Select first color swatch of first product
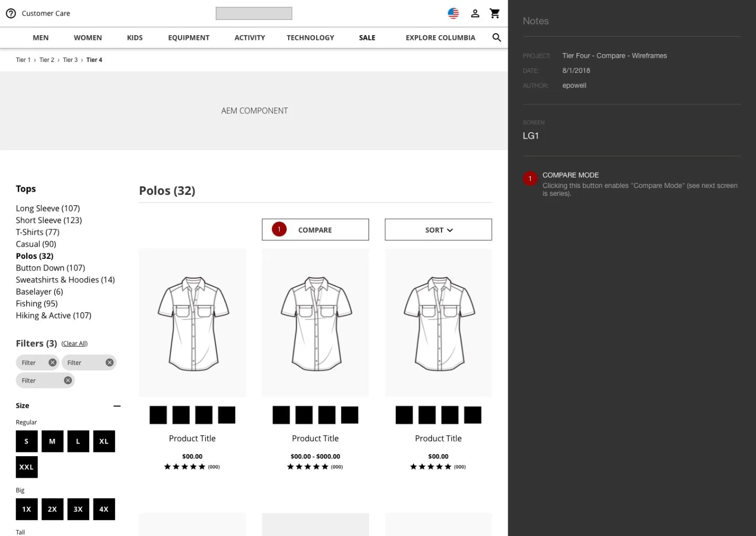This screenshot has height=536, width=756. coord(158,415)
